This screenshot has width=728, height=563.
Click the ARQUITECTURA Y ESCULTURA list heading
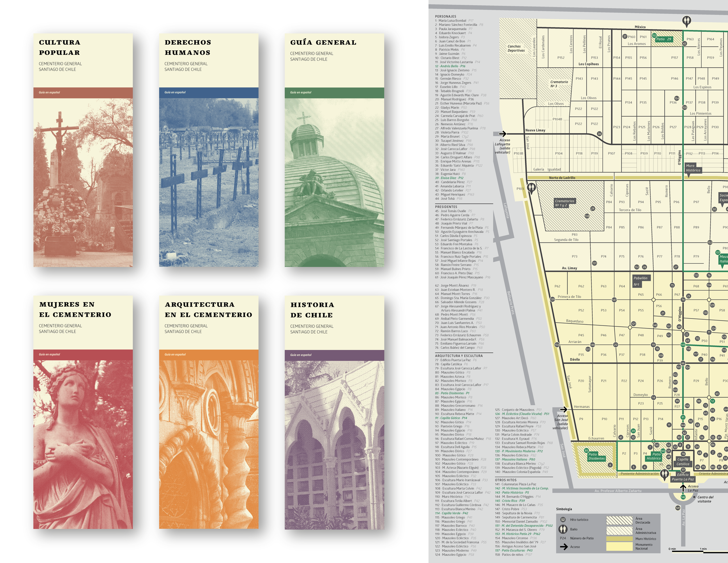459,356
